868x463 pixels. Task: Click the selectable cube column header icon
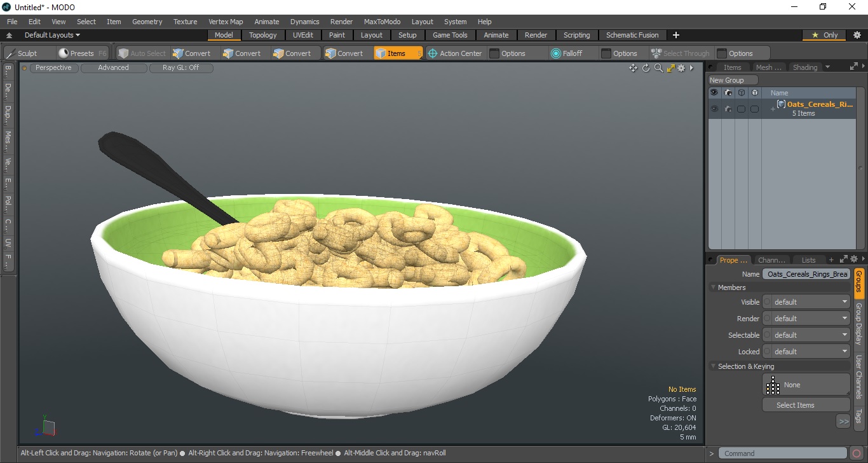[x=741, y=93]
